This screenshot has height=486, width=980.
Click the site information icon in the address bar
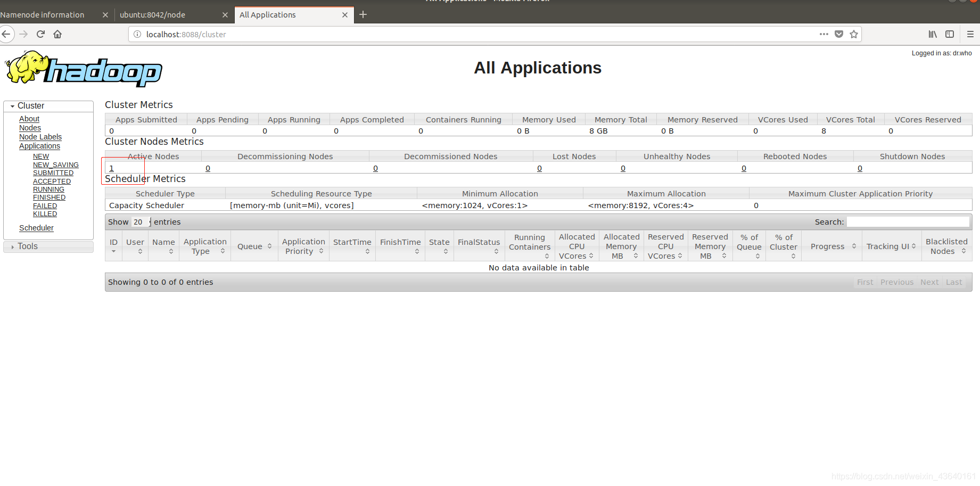[x=137, y=34]
